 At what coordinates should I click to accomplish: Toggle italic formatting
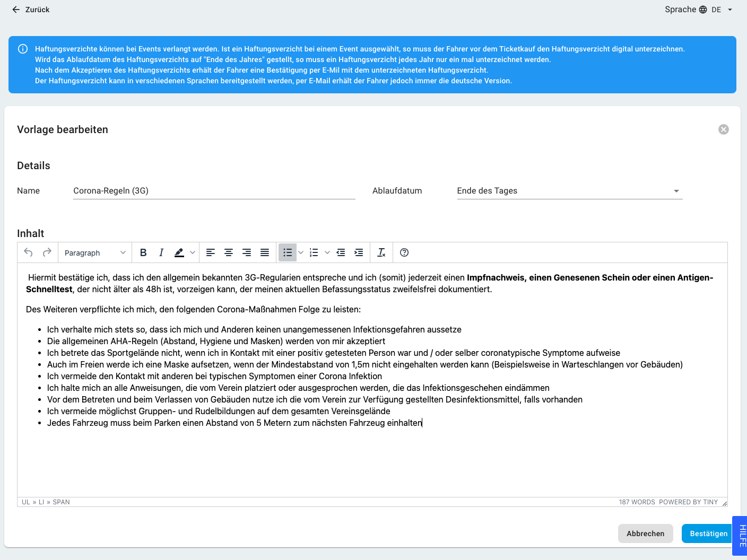coord(161,252)
